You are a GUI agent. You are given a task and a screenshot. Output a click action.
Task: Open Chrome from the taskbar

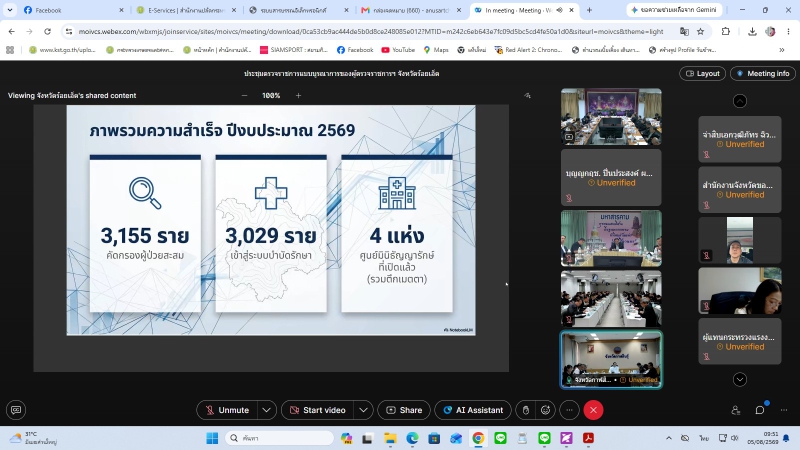click(478, 438)
